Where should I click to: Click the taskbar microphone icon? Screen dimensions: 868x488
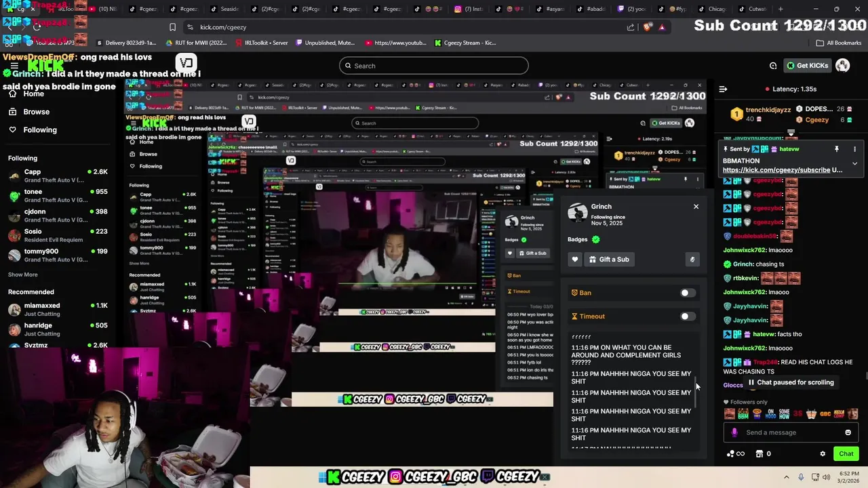pyautogui.click(x=801, y=477)
